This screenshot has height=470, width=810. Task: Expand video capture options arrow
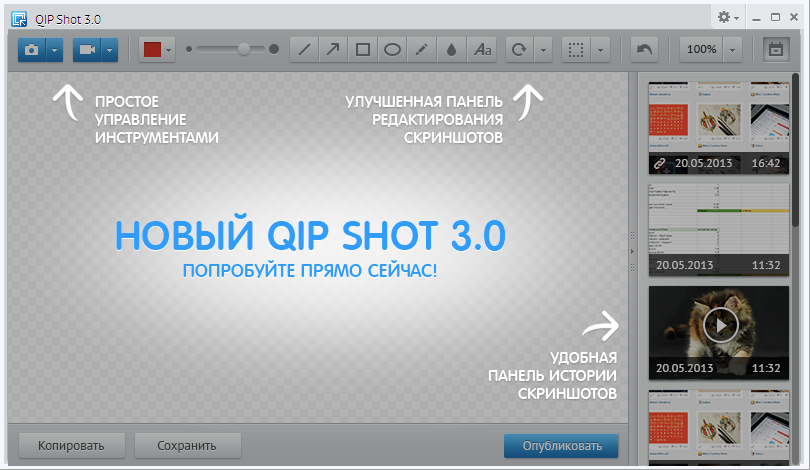pos(110,50)
